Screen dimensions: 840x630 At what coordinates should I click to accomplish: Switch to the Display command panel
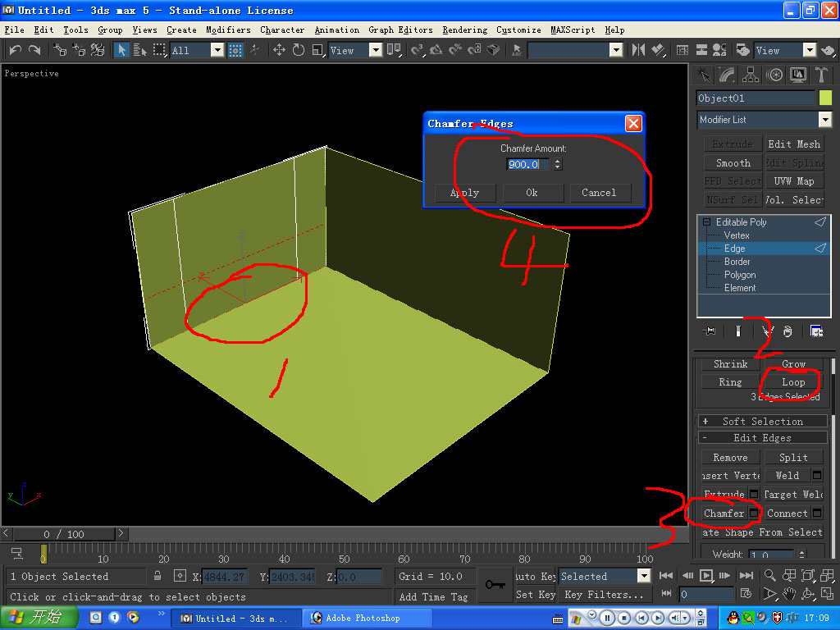pos(797,75)
